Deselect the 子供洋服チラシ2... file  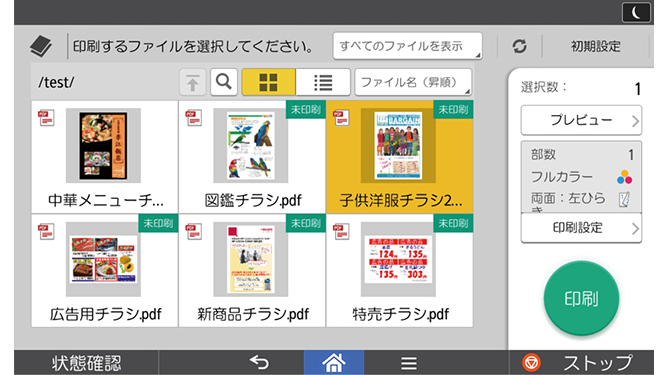pos(400,157)
